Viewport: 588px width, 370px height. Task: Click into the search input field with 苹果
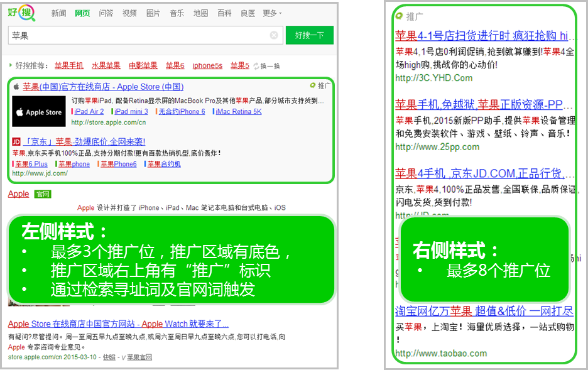pos(138,36)
